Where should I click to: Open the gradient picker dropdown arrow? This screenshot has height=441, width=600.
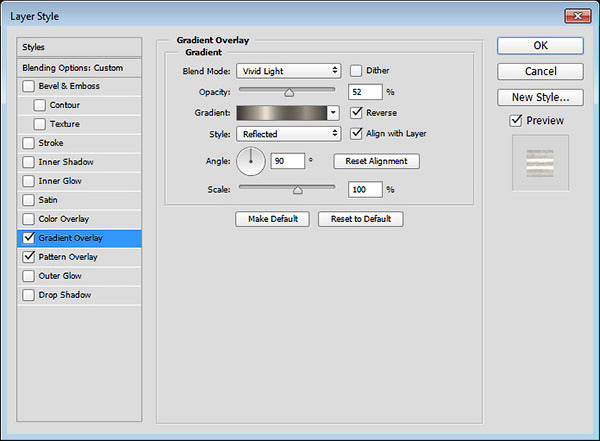tap(333, 113)
